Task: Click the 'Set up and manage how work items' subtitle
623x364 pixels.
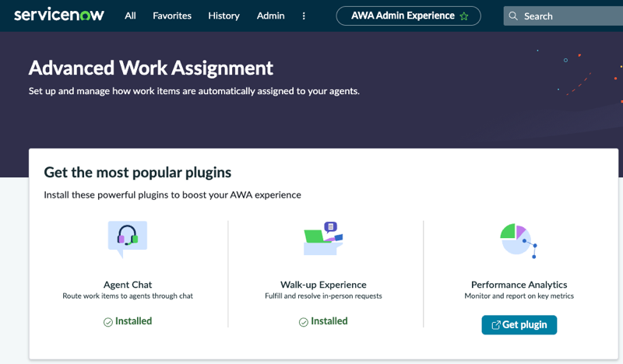Action: [194, 91]
